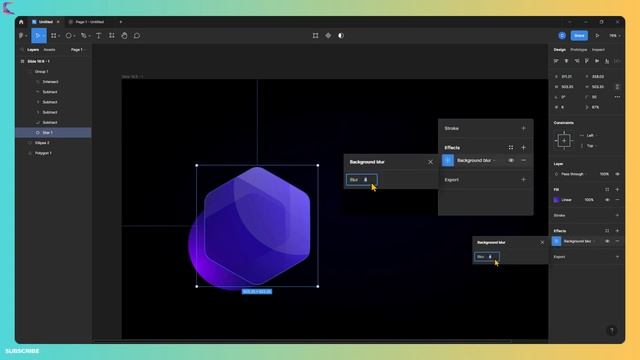Select the Ellipse shape tool
The height and width of the screenshot is (360, 640).
pos(69,36)
